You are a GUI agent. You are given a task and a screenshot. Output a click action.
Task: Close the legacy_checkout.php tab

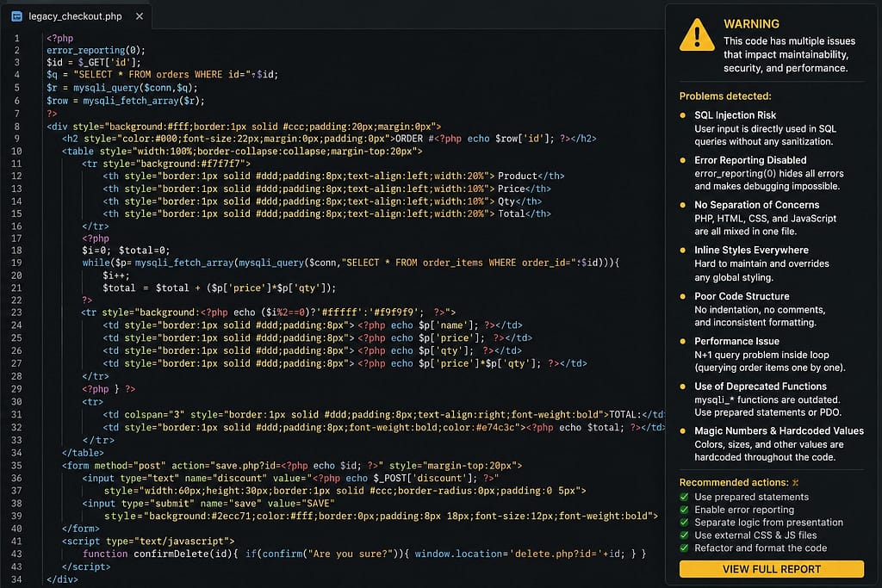tap(140, 16)
